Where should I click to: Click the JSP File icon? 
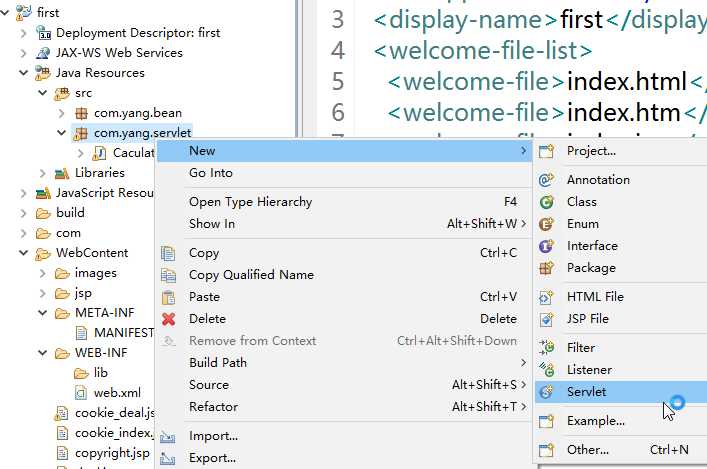546,319
